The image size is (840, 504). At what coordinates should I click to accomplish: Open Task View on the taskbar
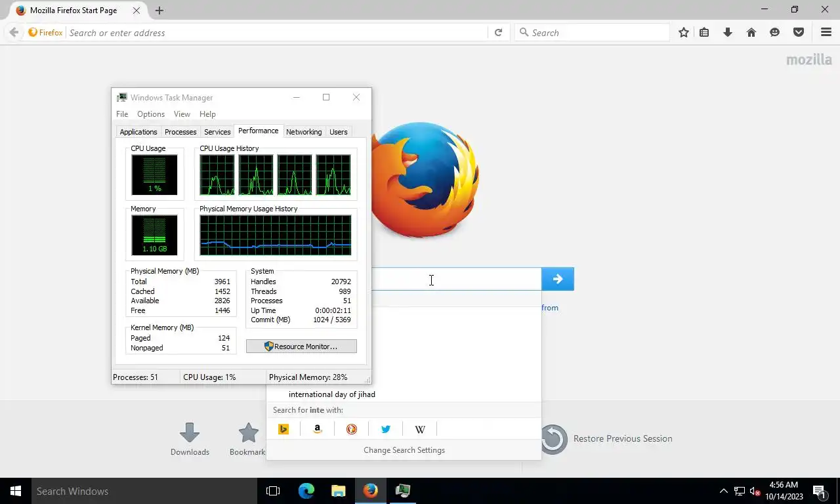coord(273,491)
